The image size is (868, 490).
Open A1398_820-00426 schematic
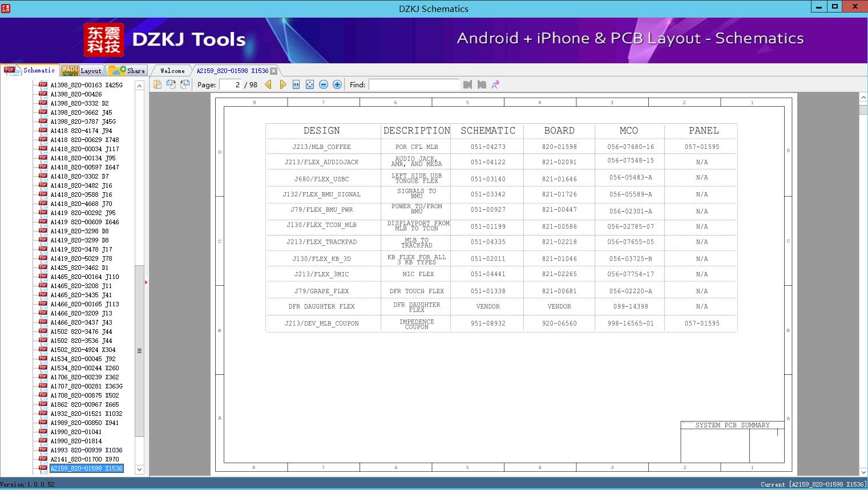click(x=76, y=94)
